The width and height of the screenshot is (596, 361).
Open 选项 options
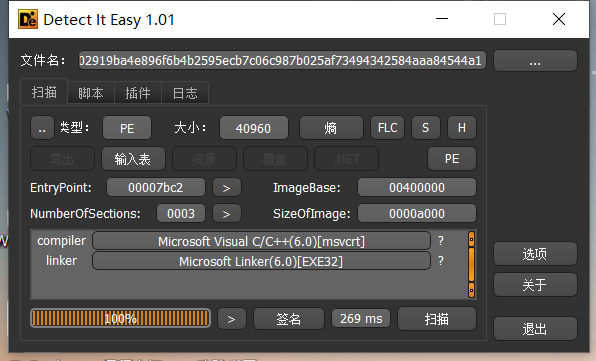tap(535, 253)
